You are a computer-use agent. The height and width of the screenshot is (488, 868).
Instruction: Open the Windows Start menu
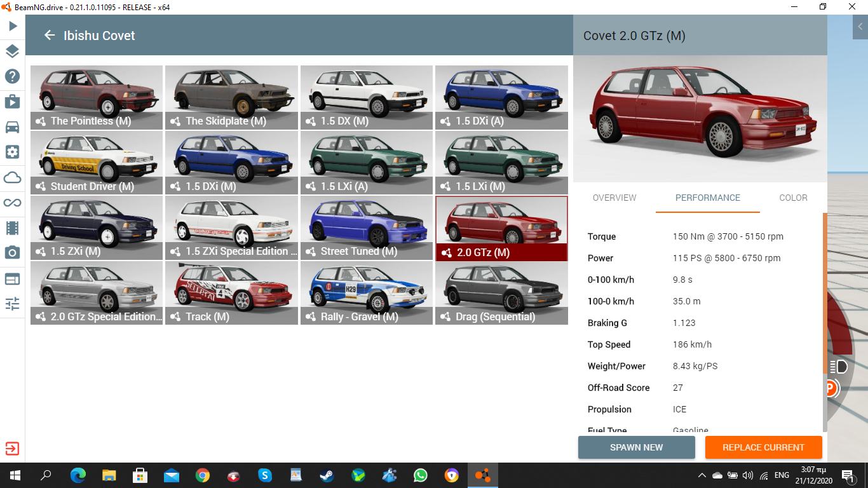click(x=15, y=475)
